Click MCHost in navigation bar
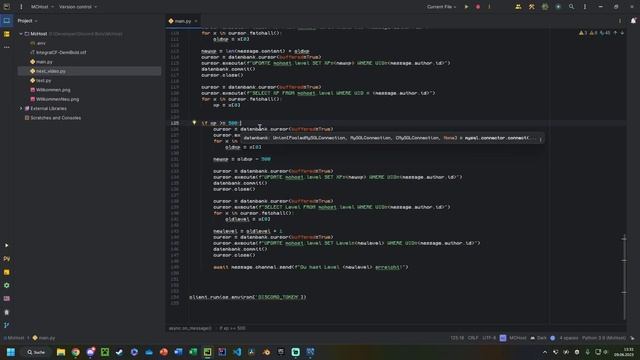640x360 pixels. click(x=14, y=338)
